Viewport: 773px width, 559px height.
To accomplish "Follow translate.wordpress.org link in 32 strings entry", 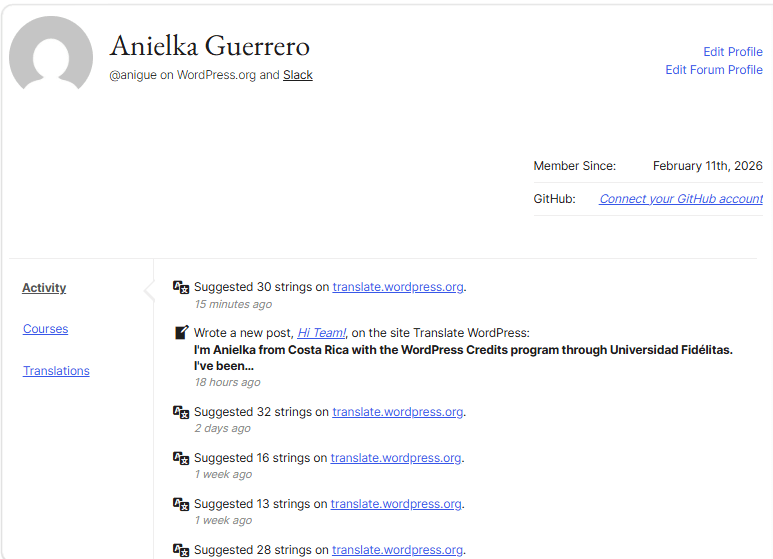I will [397, 412].
